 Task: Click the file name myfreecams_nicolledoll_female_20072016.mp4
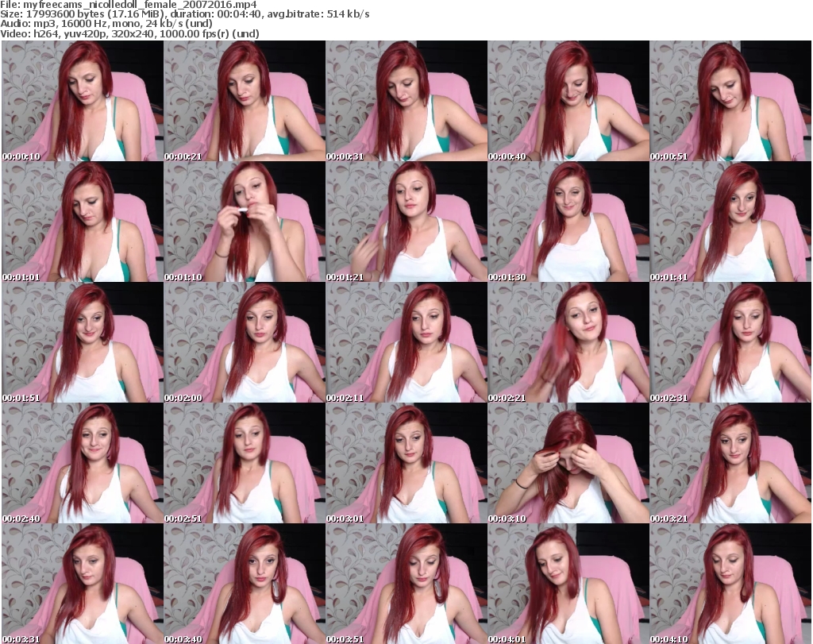coord(140,5)
